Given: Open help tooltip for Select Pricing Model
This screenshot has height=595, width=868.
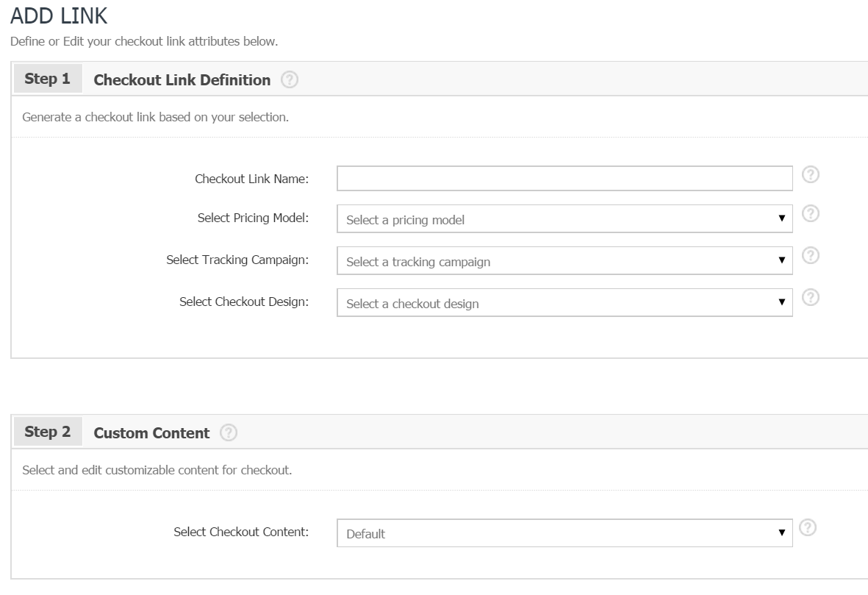Looking at the screenshot, I should (810, 213).
